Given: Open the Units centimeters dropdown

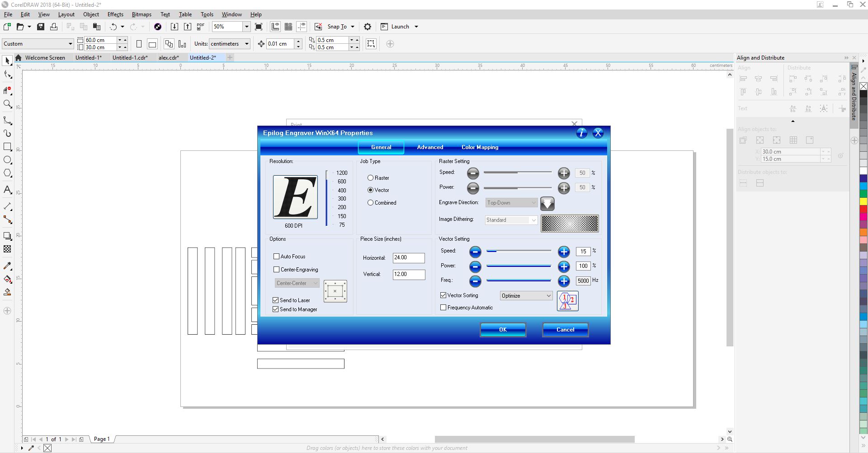Looking at the screenshot, I should [247, 44].
